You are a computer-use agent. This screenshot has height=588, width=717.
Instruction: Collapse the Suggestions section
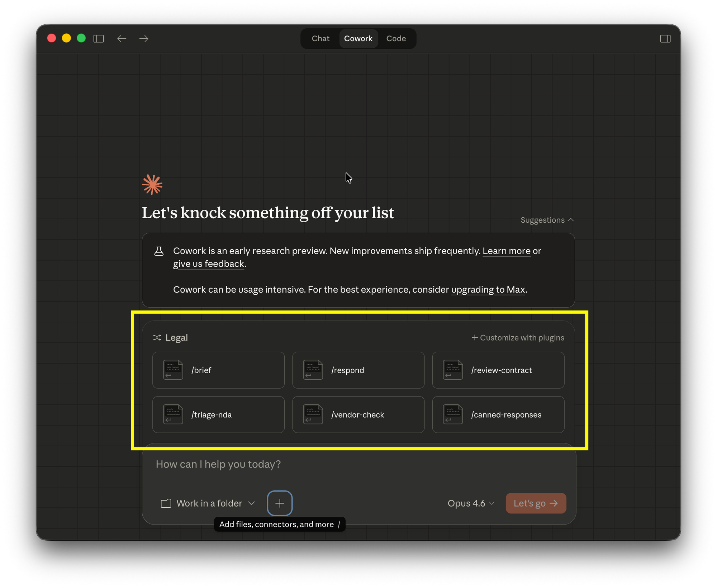click(546, 220)
